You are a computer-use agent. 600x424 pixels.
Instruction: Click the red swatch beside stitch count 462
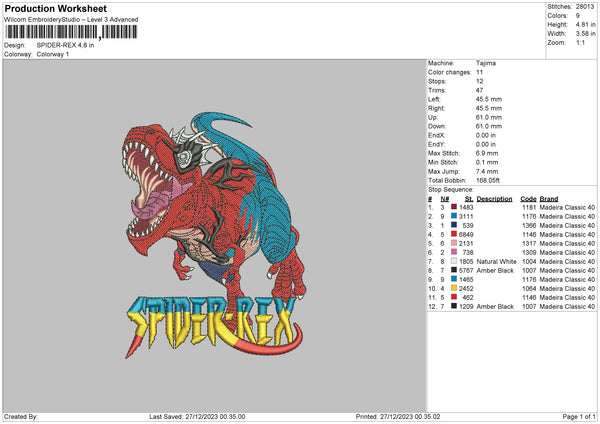(454, 297)
